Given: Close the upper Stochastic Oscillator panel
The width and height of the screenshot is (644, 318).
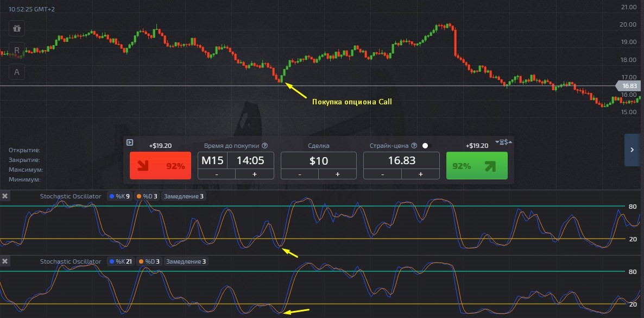Looking at the screenshot, I should point(5,196).
